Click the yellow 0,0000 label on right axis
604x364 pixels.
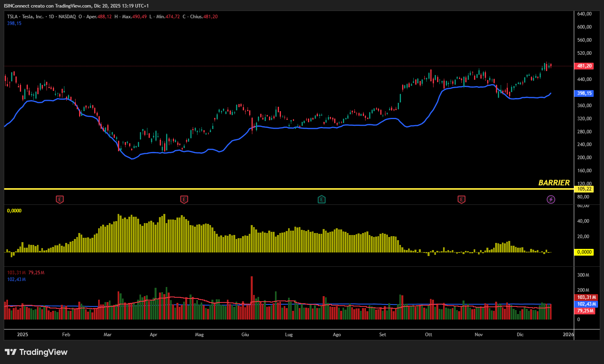pyautogui.click(x=584, y=252)
